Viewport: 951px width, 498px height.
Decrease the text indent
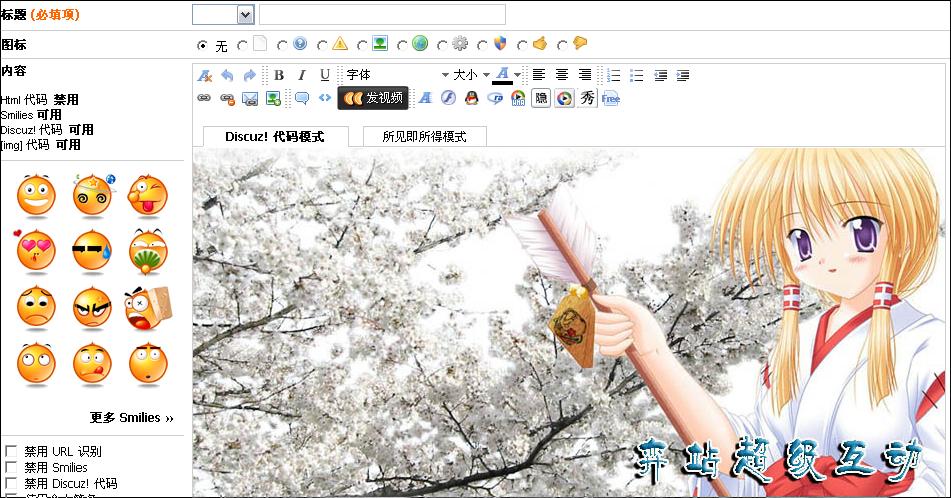click(660, 75)
